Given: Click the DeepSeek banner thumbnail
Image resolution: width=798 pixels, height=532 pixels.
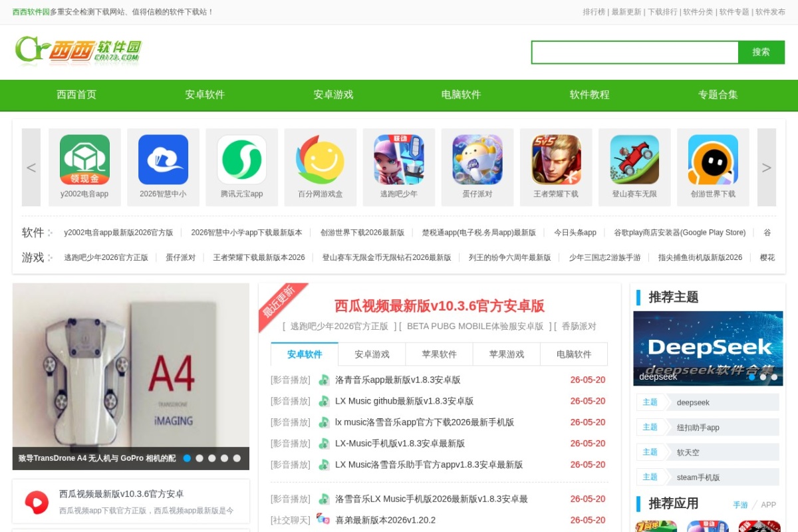Looking at the screenshot, I should coord(708,348).
